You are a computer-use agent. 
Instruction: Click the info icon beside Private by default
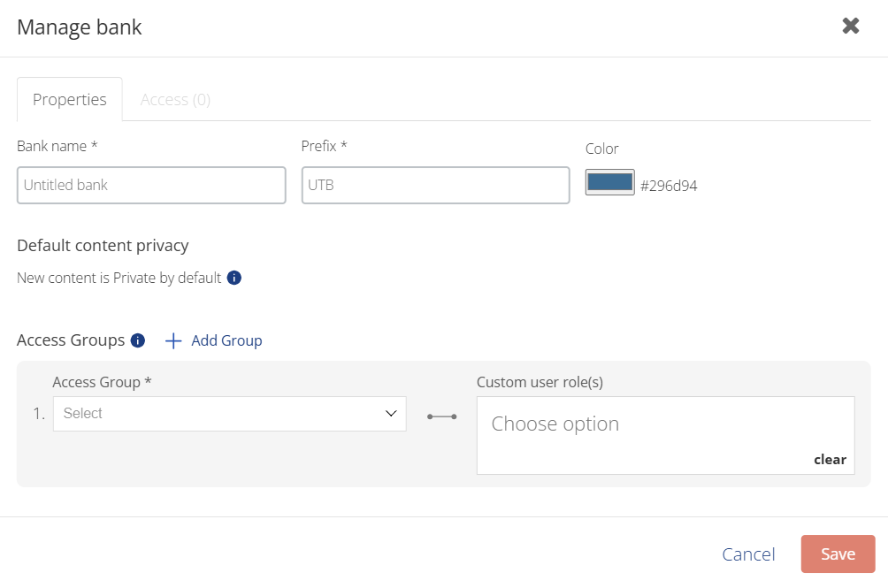pyautogui.click(x=233, y=278)
